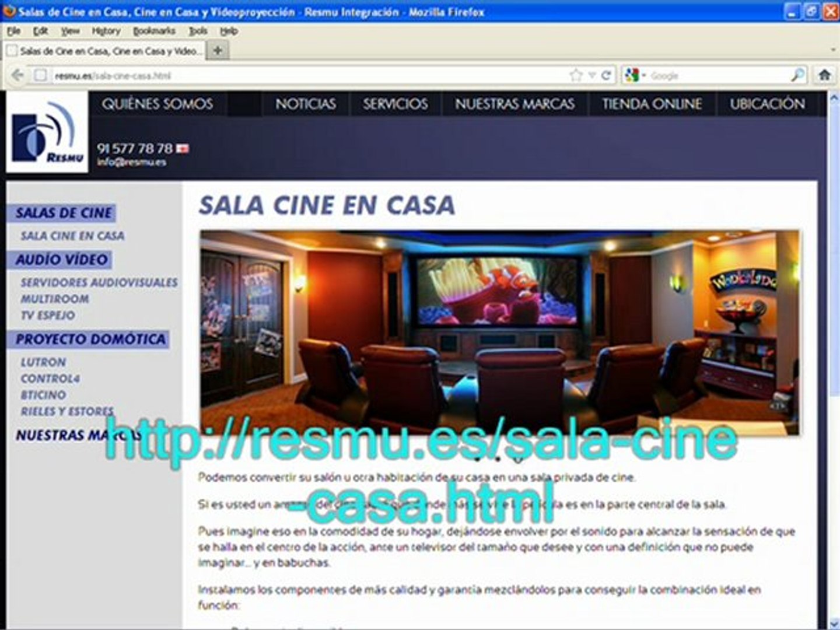Open the Tools menu

coord(198,31)
